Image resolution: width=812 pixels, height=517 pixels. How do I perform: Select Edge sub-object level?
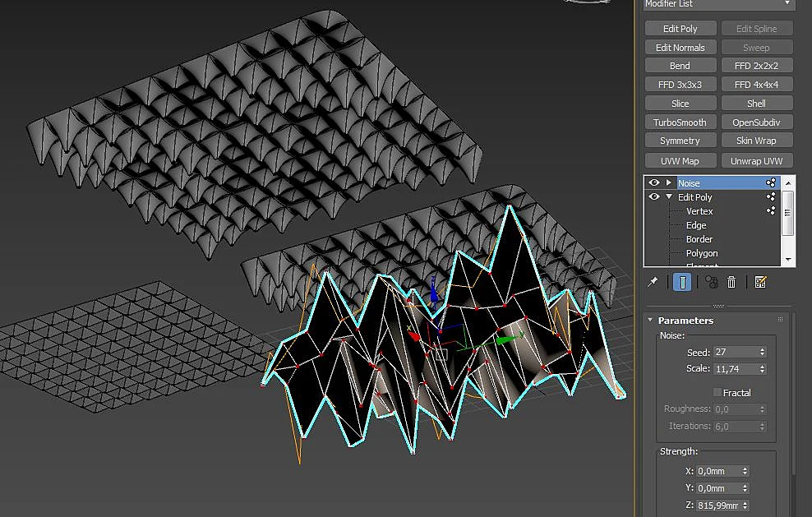pyautogui.click(x=696, y=225)
